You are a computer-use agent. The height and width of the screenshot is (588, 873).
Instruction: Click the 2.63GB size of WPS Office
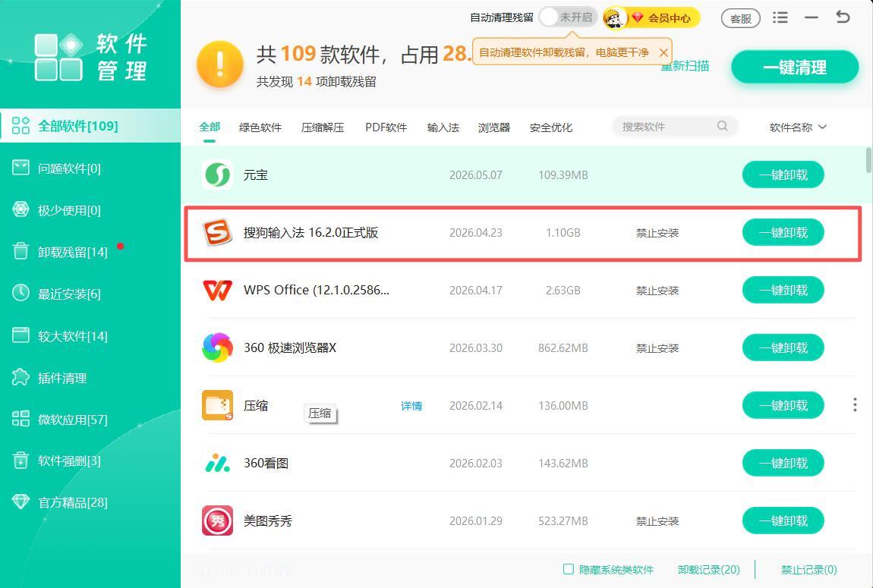point(563,291)
